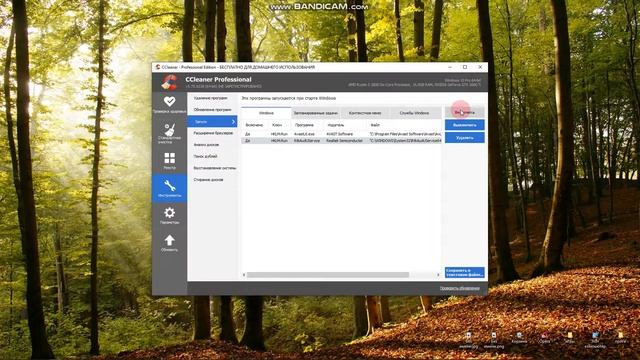The image size is (640, 360).
Task: Open Обновление программ in the tools list
Action: (x=212, y=110)
